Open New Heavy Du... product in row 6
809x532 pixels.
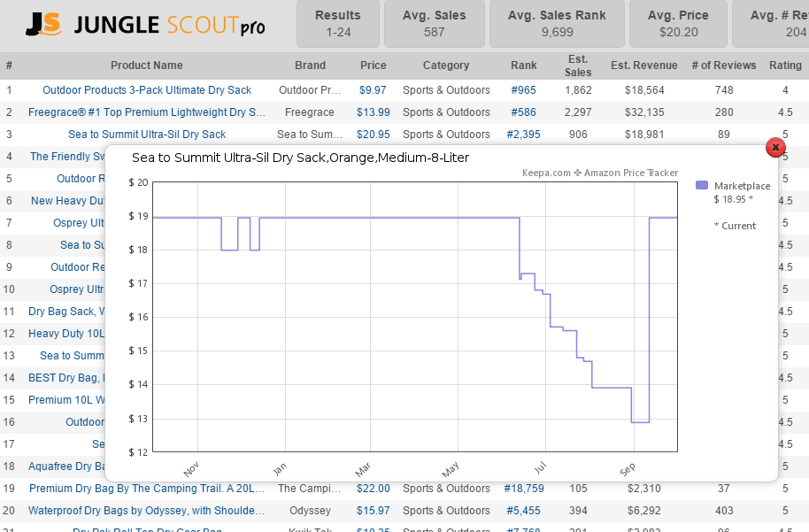point(67,201)
